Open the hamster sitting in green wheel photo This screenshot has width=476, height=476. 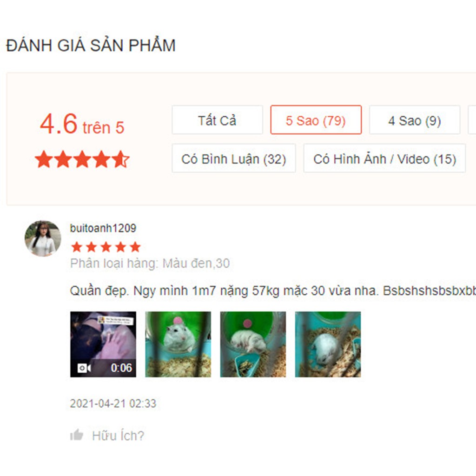pos(178,344)
